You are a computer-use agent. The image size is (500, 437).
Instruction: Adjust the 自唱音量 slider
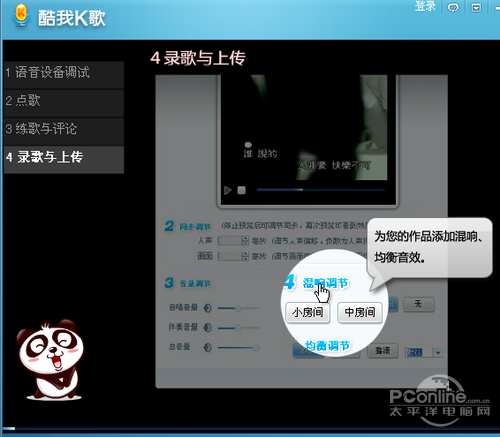point(239,308)
